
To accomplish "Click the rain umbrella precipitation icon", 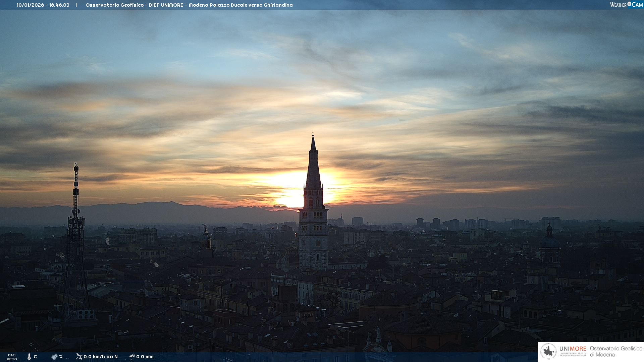I will 132,357.
